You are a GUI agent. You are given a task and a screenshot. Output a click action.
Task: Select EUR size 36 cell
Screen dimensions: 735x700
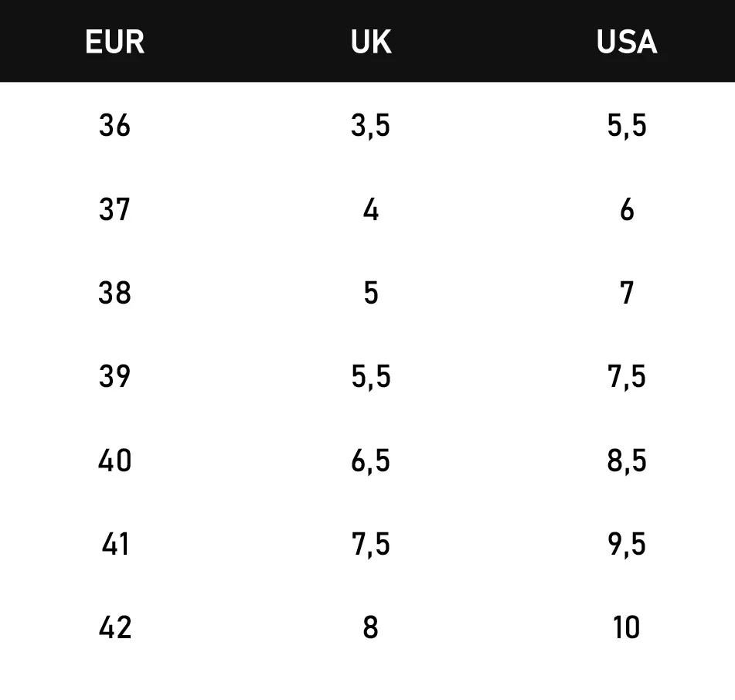click(114, 125)
